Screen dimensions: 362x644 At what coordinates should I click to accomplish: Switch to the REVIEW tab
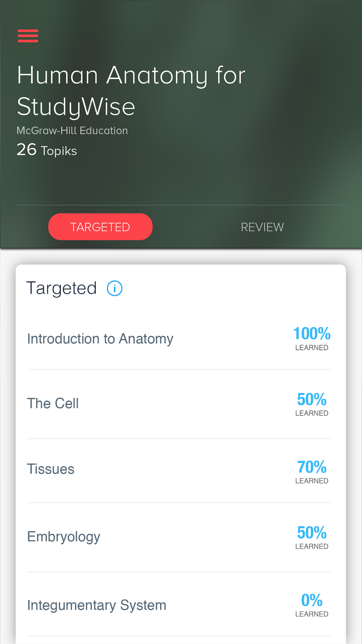(262, 227)
